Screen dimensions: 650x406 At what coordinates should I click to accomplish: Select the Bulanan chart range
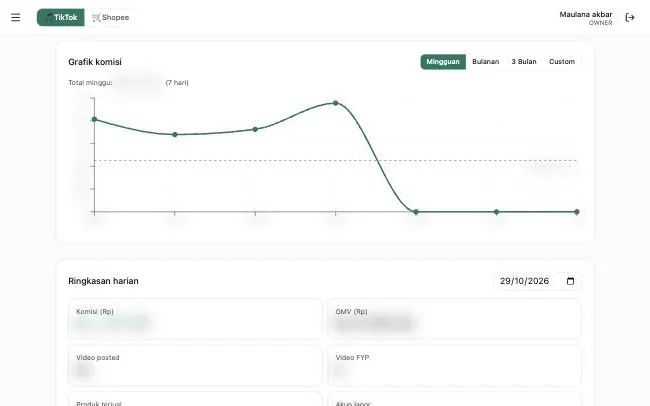click(485, 62)
